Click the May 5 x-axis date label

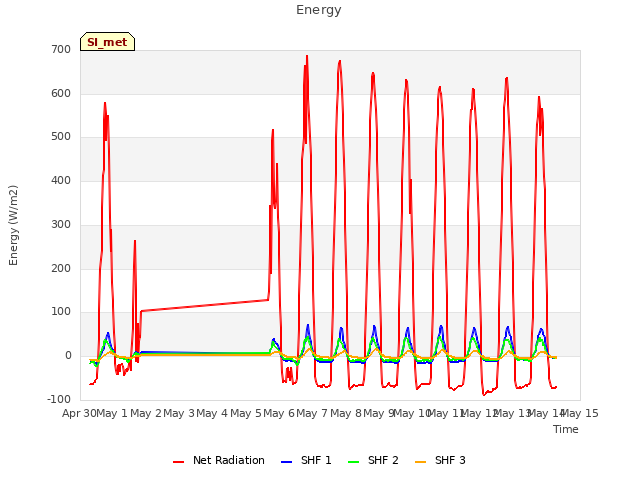pyautogui.click(x=245, y=413)
